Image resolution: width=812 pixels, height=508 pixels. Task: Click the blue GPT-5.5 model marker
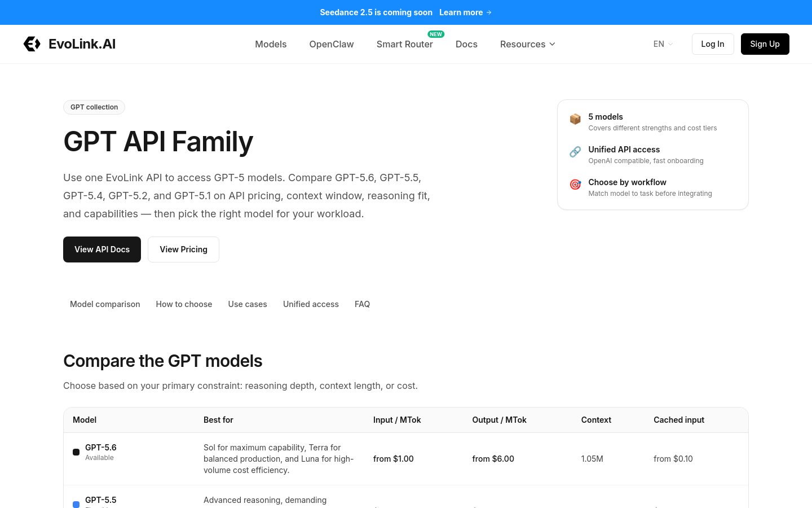[x=76, y=504]
